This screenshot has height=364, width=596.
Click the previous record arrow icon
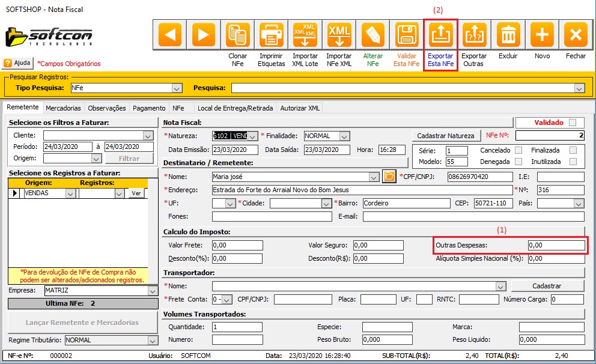169,35
